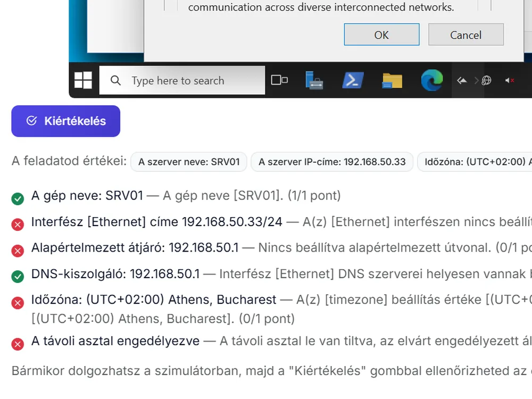Launch PowerShell from the taskbar
532x399 pixels.
coord(353,80)
